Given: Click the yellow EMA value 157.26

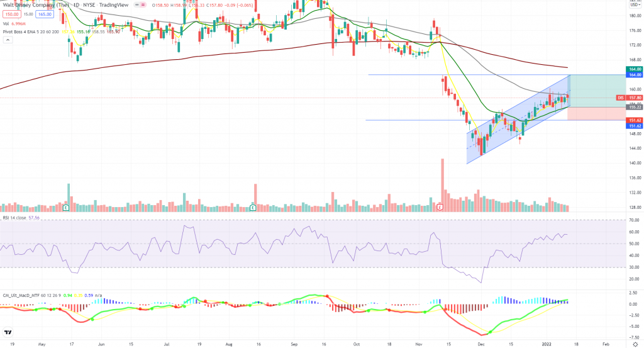Looking at the screenshot, I should [x=68, y=31].
